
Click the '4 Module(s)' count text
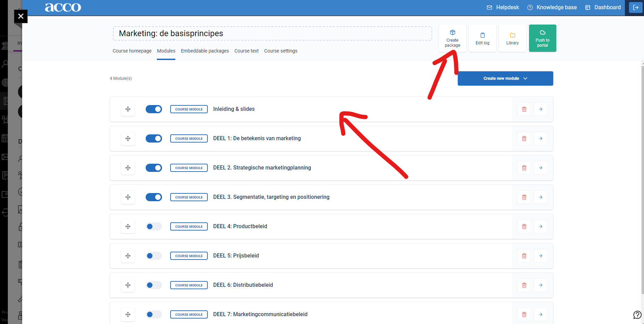[x=121, y=78]
